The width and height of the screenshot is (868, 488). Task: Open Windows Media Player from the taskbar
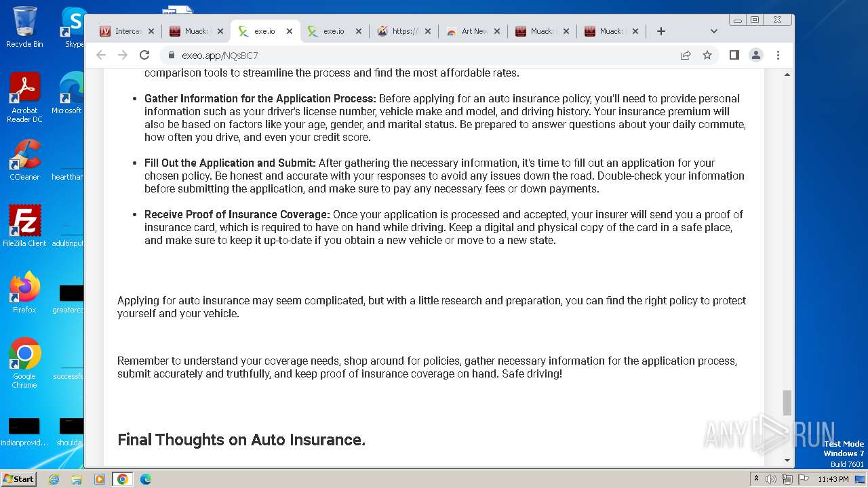[100, 479]
